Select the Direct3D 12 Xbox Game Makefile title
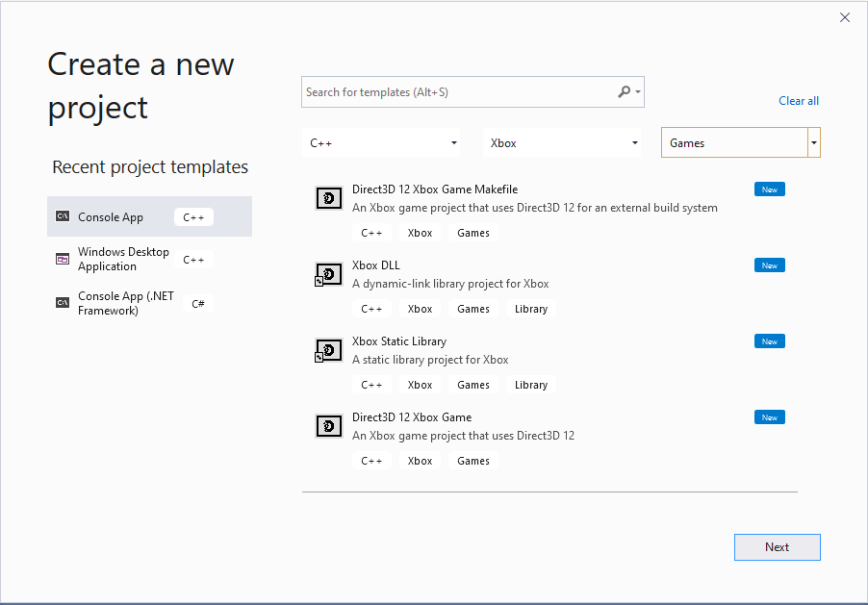The width and height of the screenshot is (868, 605). tap(435, 189)
